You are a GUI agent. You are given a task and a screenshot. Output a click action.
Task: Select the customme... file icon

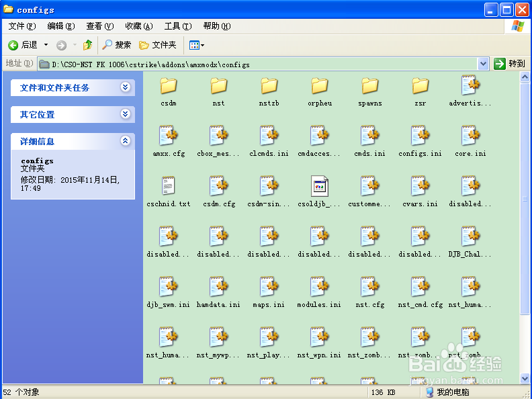[370, 185]
